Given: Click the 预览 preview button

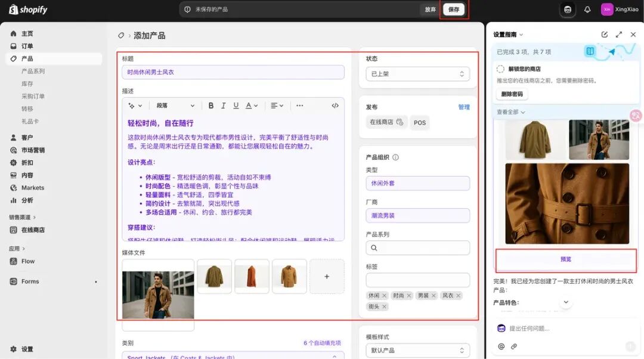Looking at the screenshot, I should pos(566,259).
